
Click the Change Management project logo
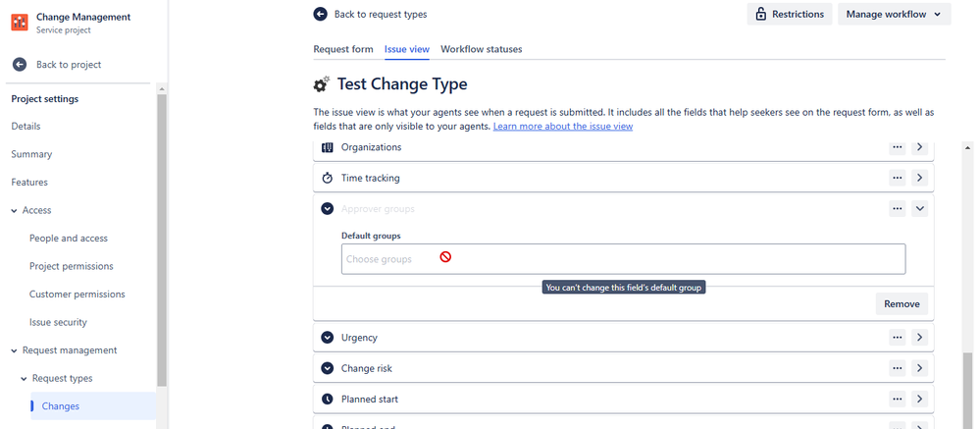[x=20, y=22]
